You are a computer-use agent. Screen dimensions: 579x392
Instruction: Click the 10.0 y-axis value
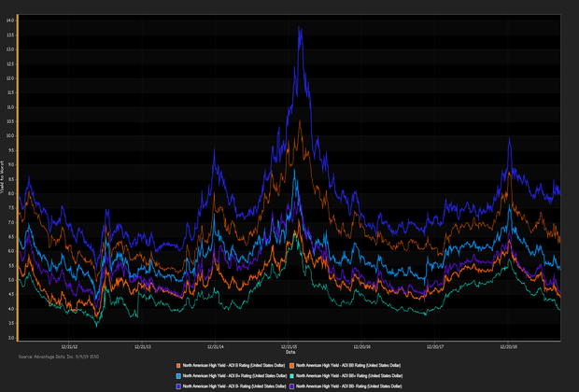10,136
